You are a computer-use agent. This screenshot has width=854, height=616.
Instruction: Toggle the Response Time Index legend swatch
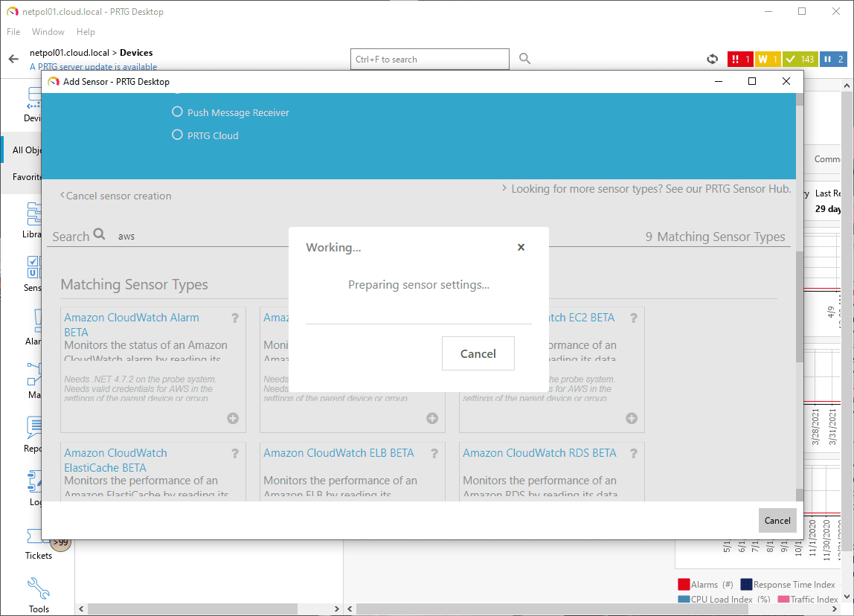(746, 585)
